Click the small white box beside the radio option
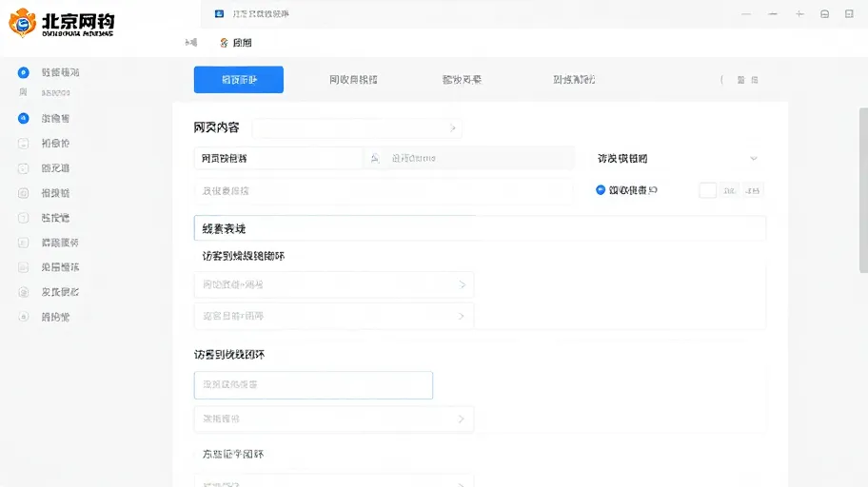The image size is (868, 487). 707,190
